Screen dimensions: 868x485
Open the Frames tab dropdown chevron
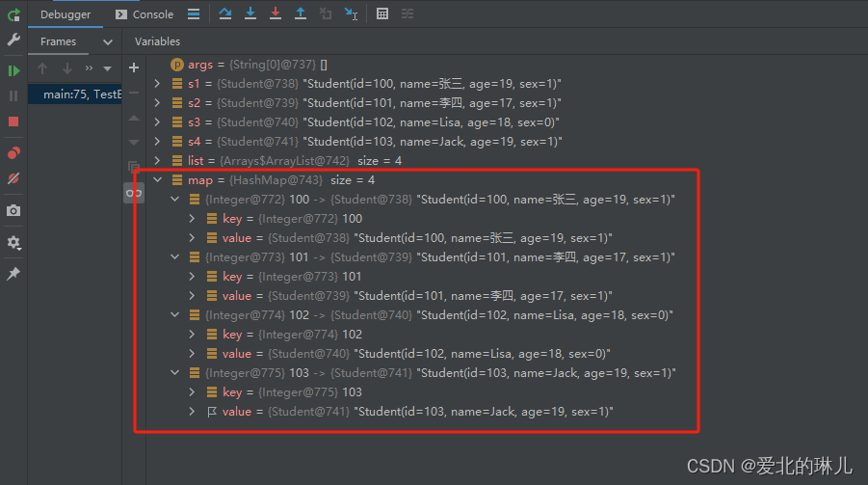click(108, 42)
